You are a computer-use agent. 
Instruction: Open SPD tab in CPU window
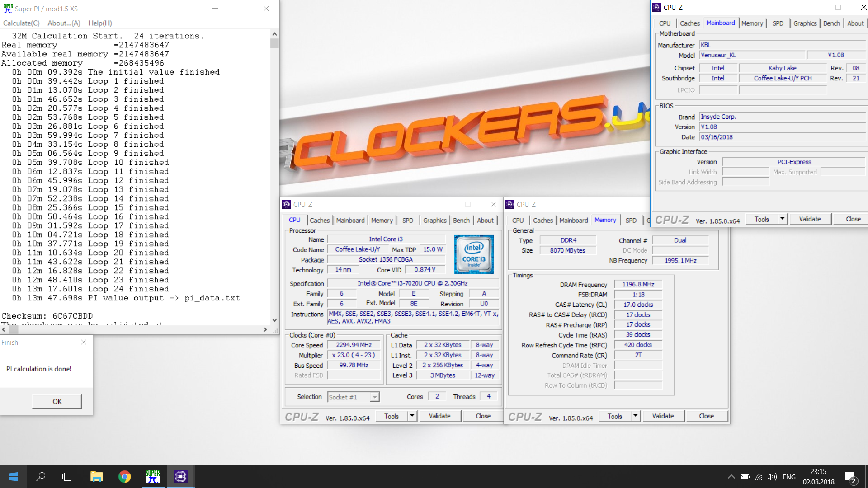click(x=408, y=220)
